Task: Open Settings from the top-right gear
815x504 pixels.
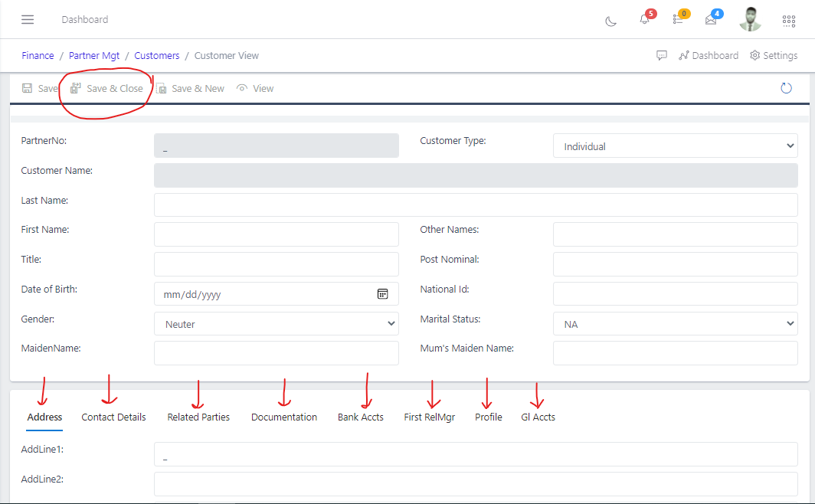Action: pyautogui.click(x=774, y=55)
